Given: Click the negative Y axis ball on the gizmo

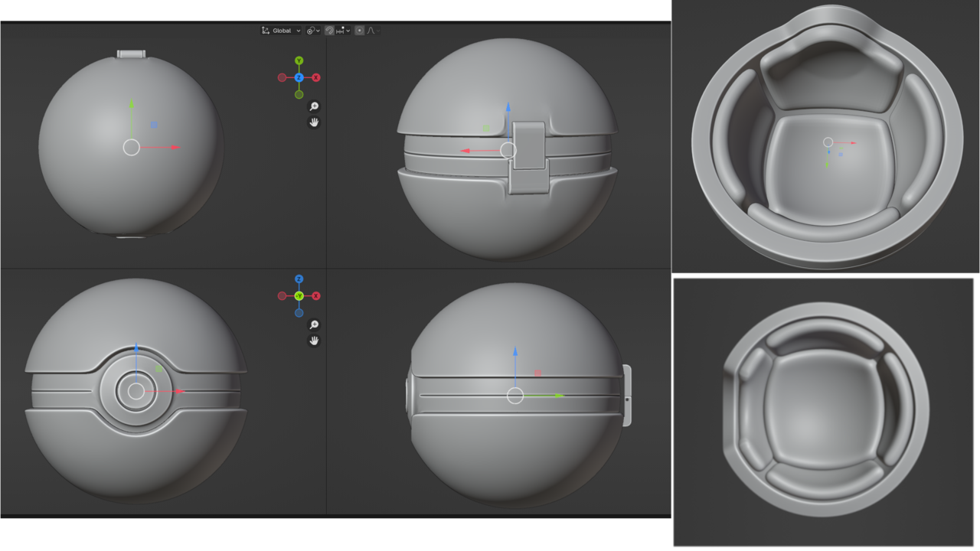Looking at the screenshot, I should click(299, 94).
